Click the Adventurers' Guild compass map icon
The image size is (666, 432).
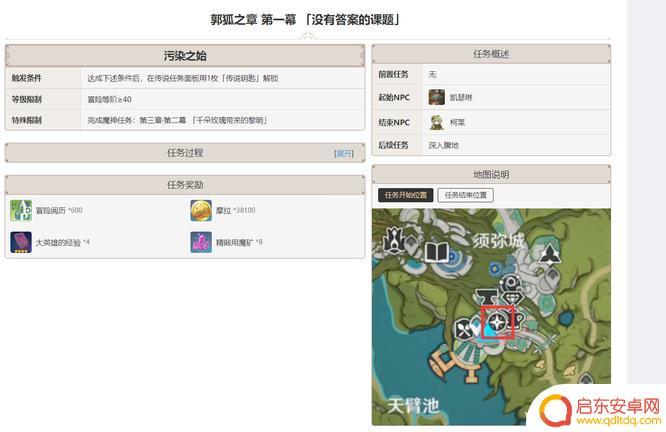(497, 322)
